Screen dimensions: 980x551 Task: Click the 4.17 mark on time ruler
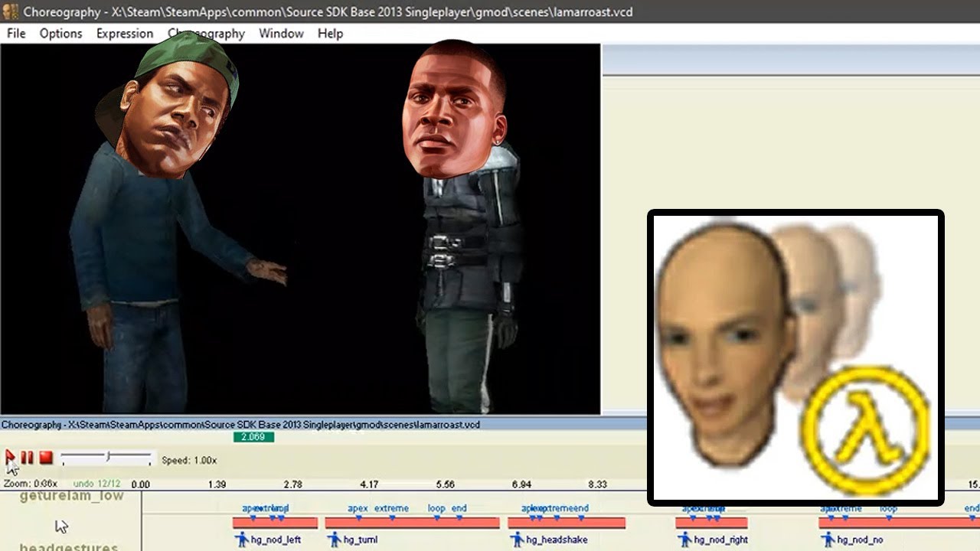(x=369, y=484)
